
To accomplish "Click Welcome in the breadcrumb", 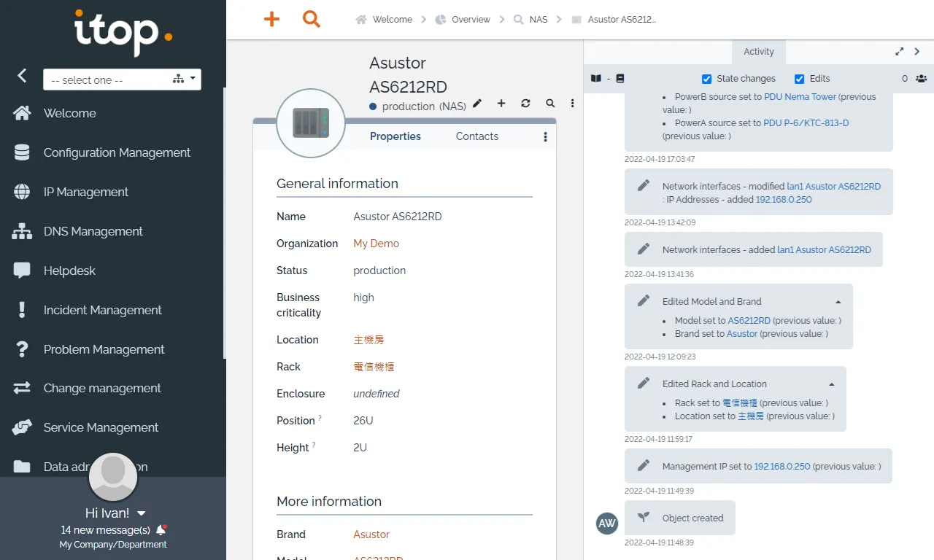I will coord(393,20).
